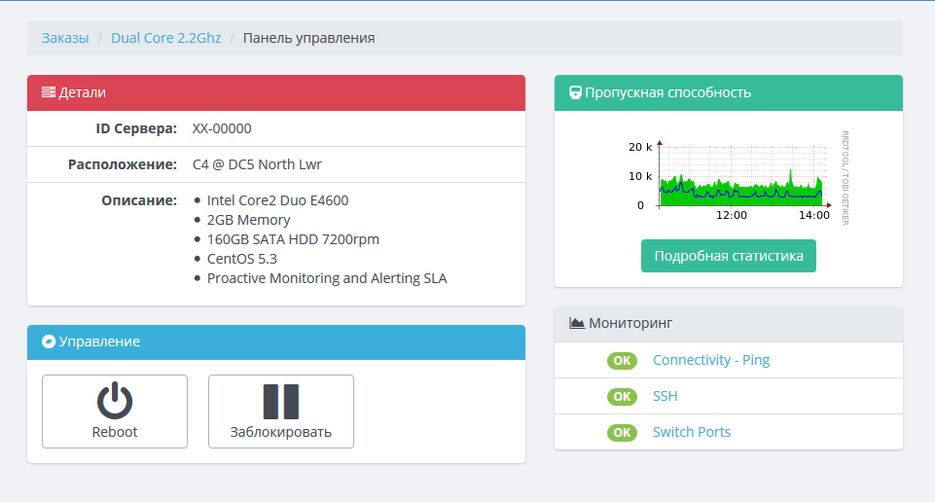The width and height of the screenshot is (935, 502).
Task: Click the compass icon beside Управление
Action: click(48, 342)
